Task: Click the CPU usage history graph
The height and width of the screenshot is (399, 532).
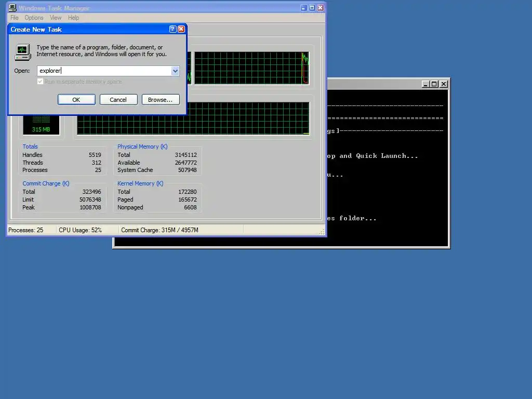Action: (251, 68)
